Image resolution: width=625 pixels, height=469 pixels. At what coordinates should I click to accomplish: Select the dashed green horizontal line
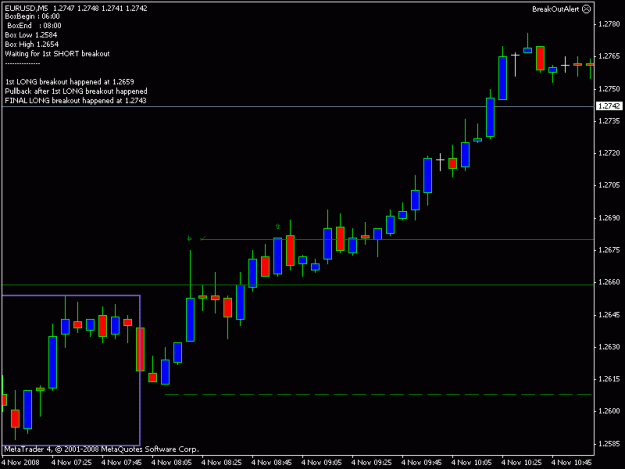click(378, 394)
